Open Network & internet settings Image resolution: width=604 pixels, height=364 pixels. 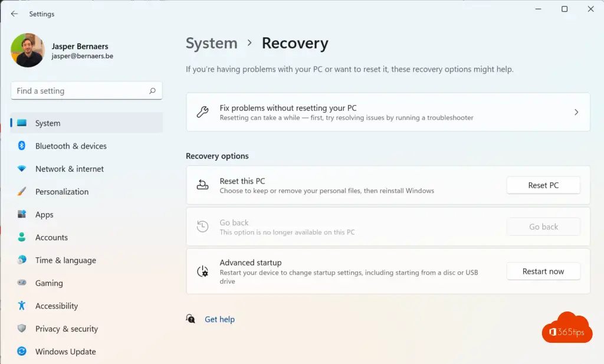tap(70, 169)
